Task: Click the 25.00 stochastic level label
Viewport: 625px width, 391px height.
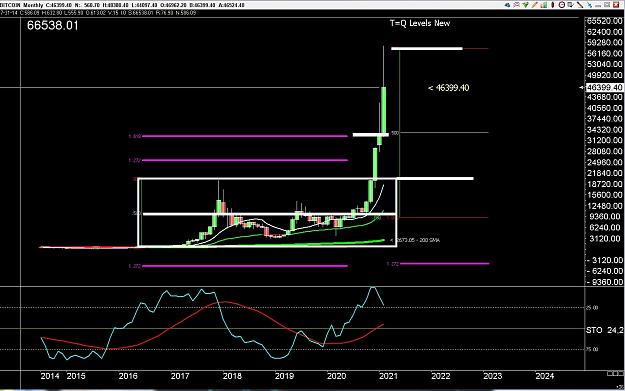Action: coord(592,308)
